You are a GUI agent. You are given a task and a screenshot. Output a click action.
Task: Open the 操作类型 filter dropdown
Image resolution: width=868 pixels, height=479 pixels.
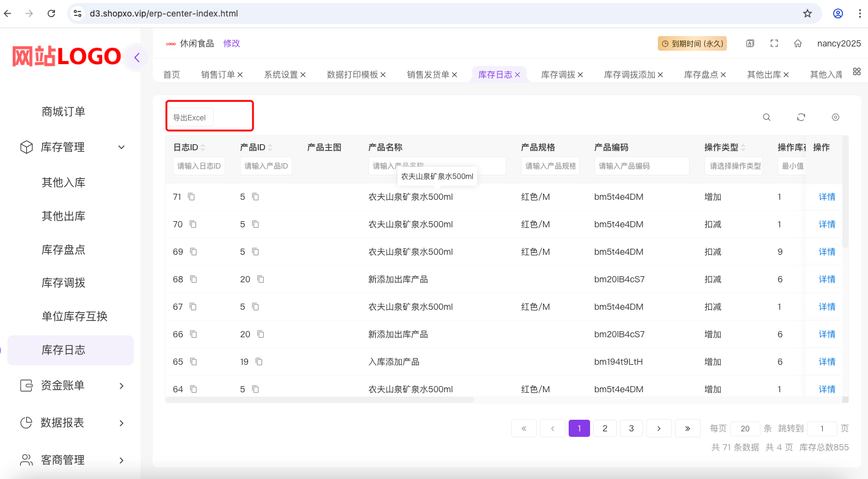[x=733, y=166]
